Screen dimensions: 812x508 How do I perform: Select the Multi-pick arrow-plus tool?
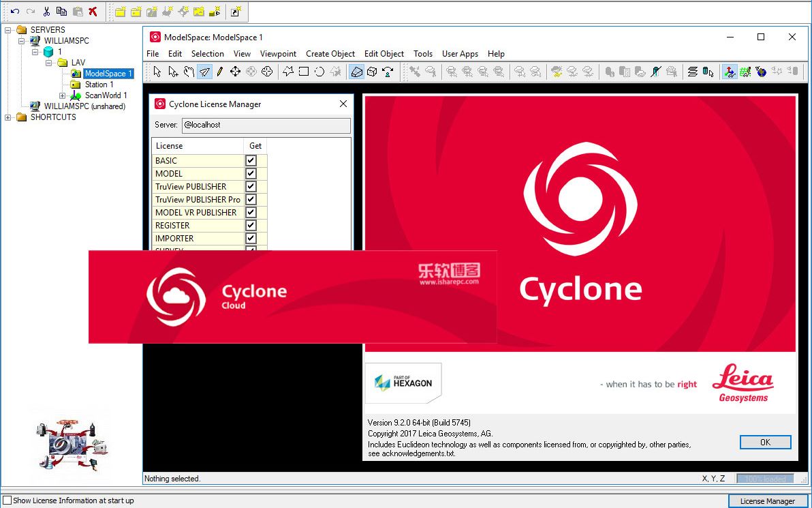pos(173,72)
